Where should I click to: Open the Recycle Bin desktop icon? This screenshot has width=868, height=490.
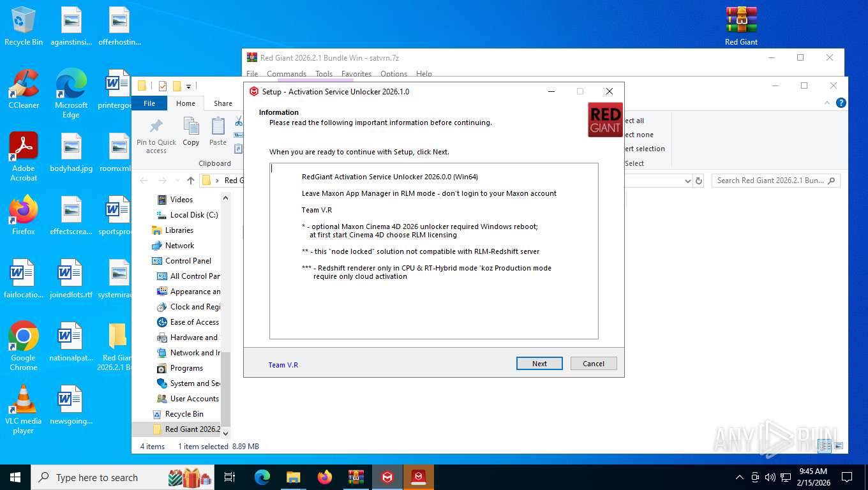pyautogui.click(x=24, y=26)
